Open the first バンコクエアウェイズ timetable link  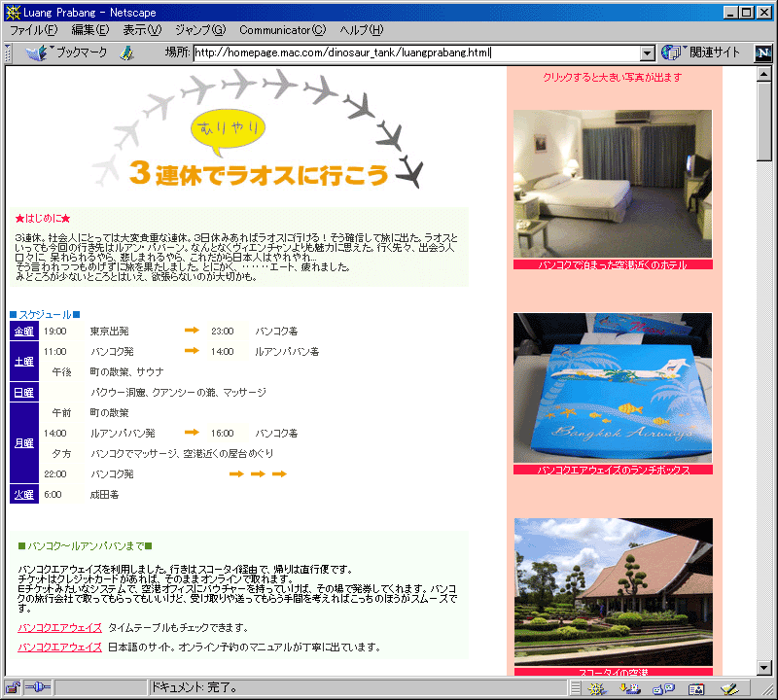click(59, 628)
